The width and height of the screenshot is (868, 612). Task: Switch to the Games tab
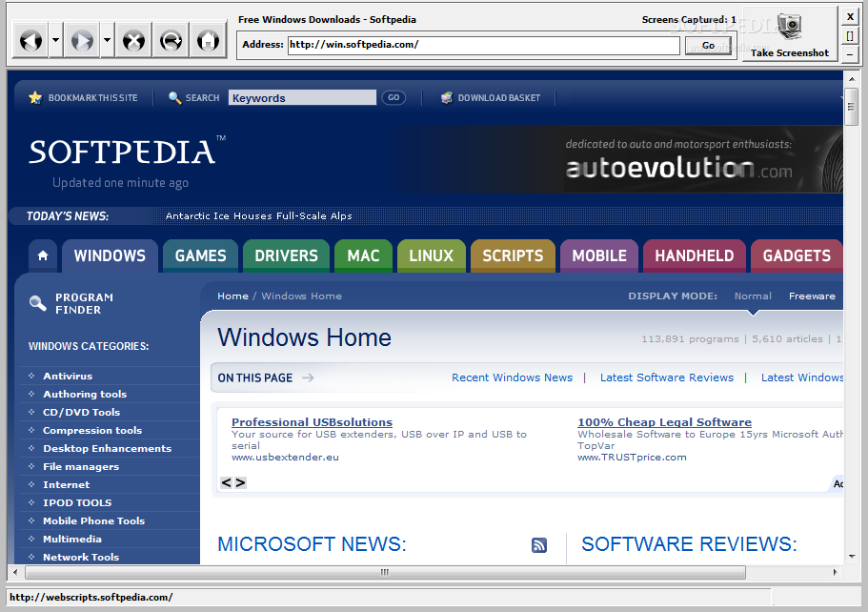tap(200, 255)
